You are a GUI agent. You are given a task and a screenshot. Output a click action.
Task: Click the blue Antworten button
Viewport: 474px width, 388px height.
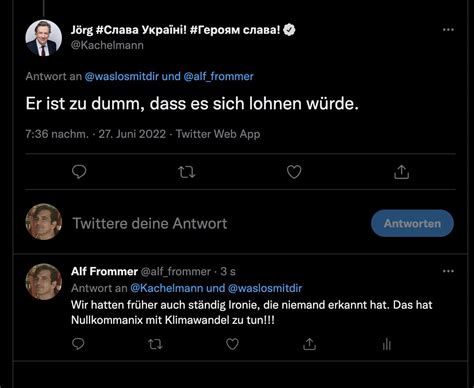(x=412, y=223)
